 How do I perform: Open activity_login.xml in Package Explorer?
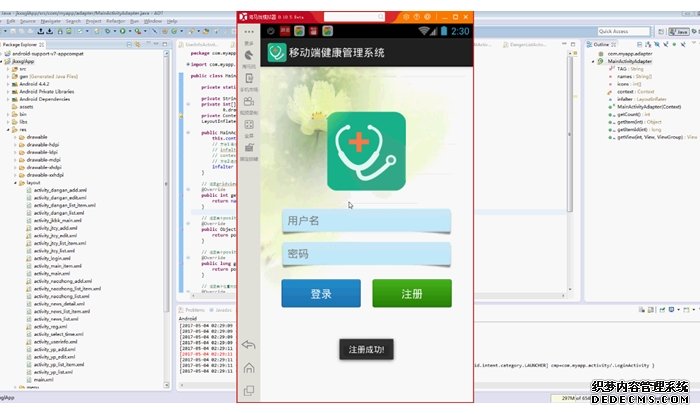(x=50, y=258)
